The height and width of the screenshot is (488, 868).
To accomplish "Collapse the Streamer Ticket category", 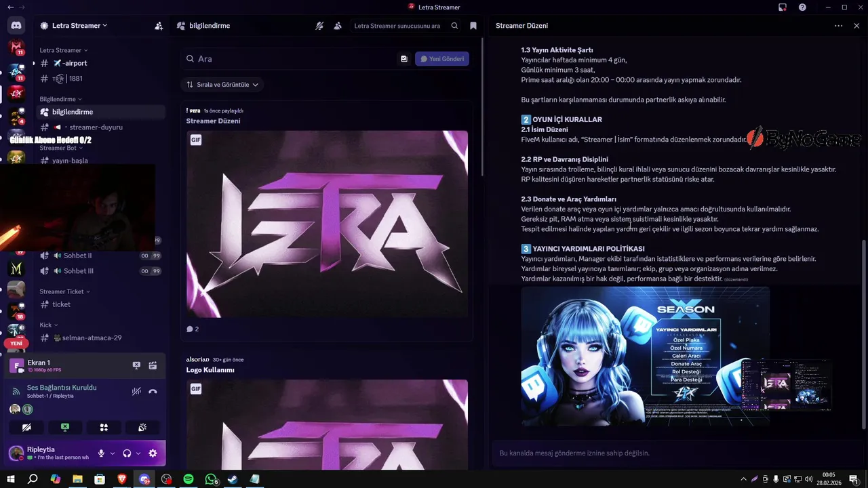I will pos(65,291).
